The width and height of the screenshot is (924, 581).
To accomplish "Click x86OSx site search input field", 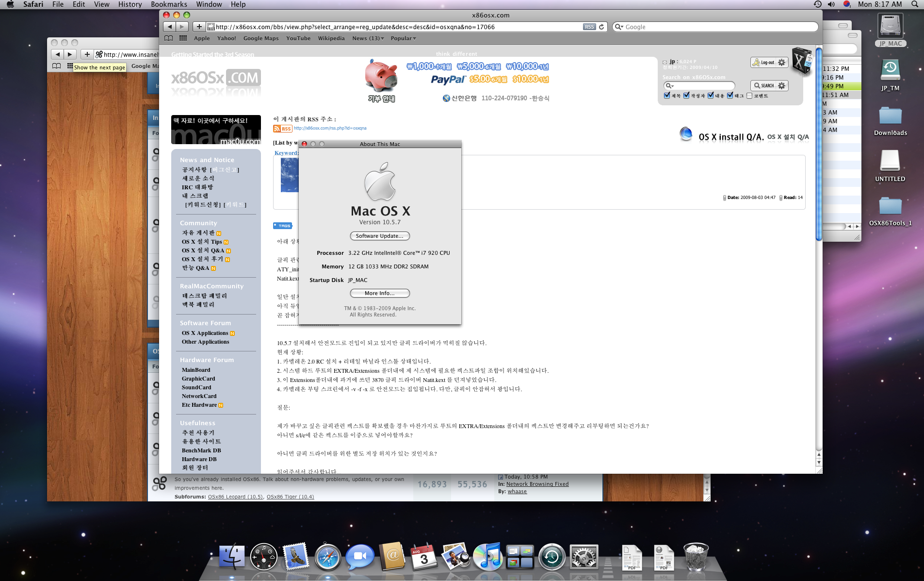I will 699,86.
